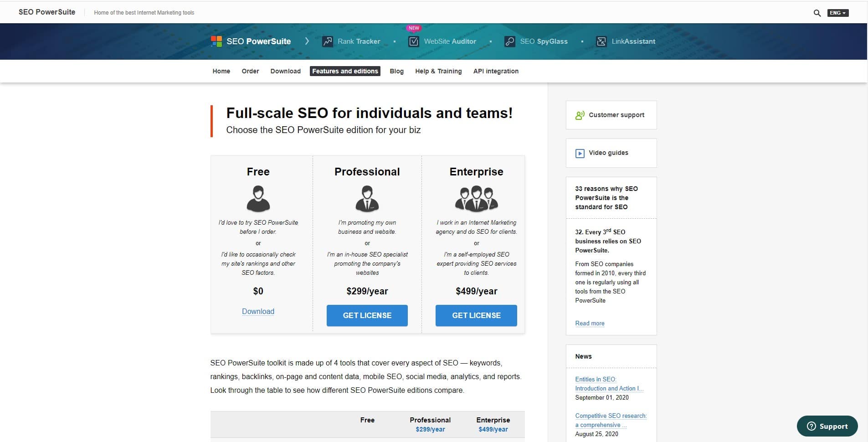Open API integration menu item
868x442 pixels.
click(x=496, y=71)
